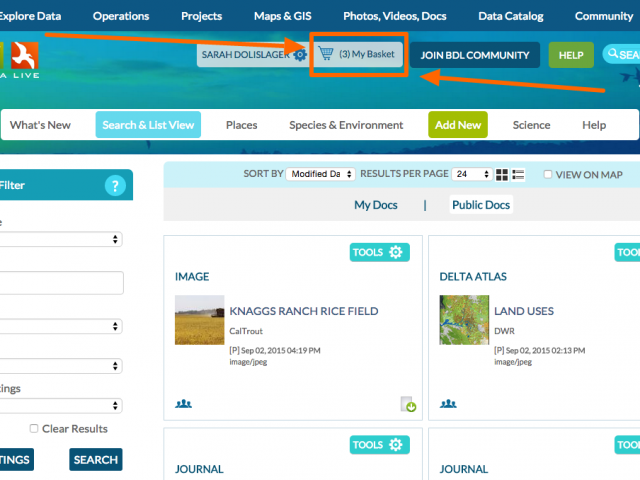The image size is (640, 480).
Task: Click the Add New tab
Action: click(458, 124)
